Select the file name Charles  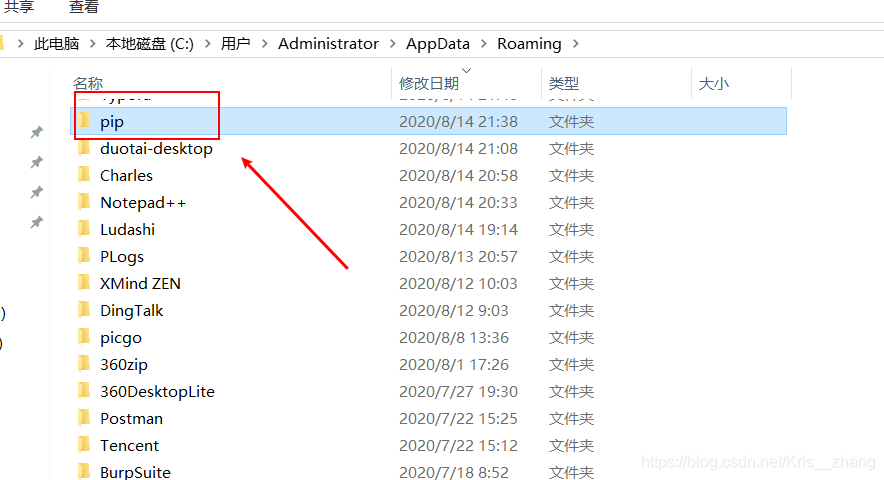coord(126,175)
